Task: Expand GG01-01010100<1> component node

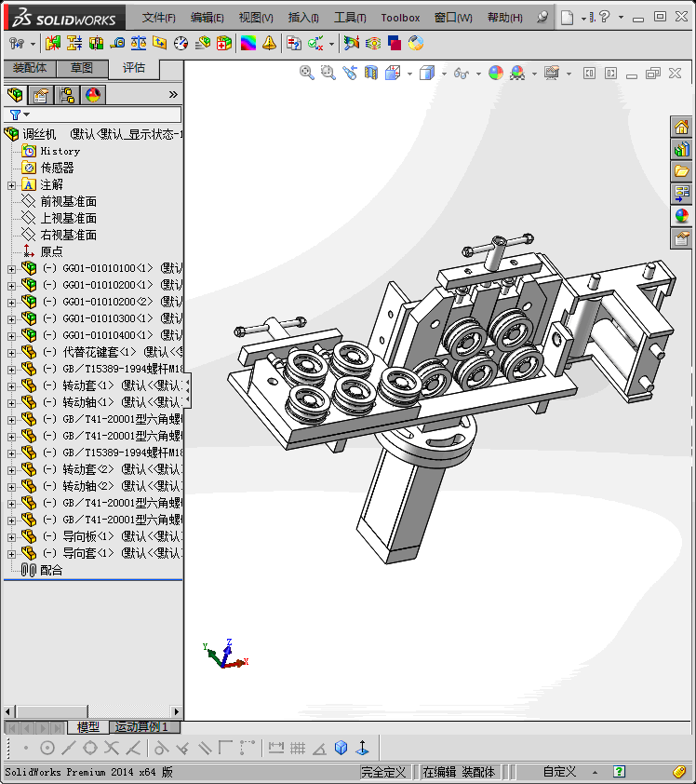Action: click(11, 269)
